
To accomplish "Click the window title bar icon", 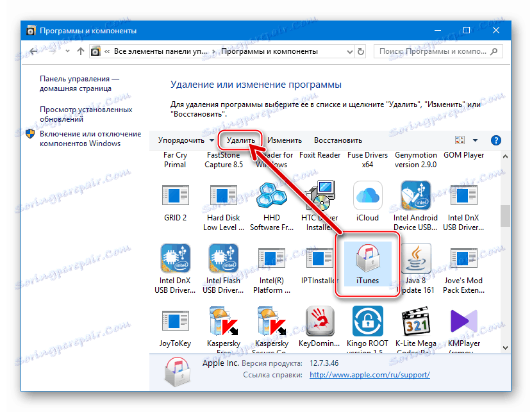I will [x=31, y=31].
